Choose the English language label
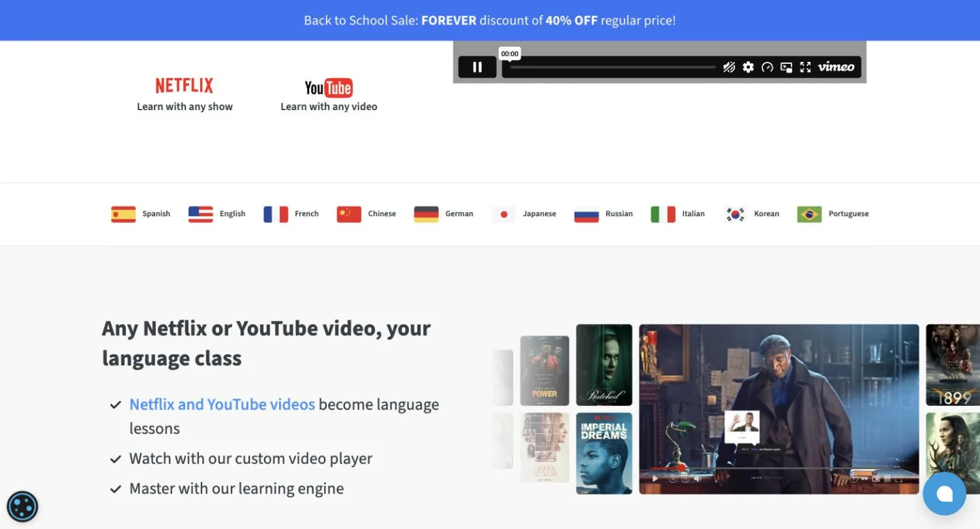980x529 pixels. (x=232, y=214)
